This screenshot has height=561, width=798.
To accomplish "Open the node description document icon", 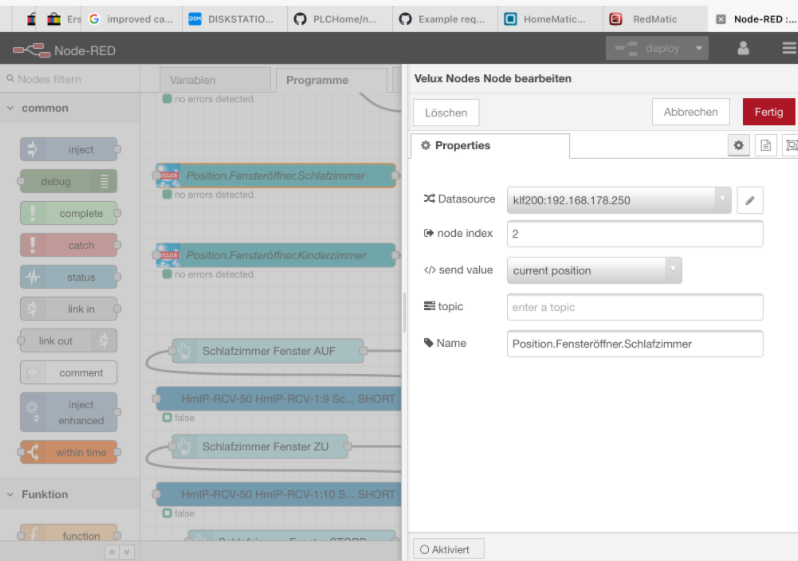I will [x=766, y=146].
